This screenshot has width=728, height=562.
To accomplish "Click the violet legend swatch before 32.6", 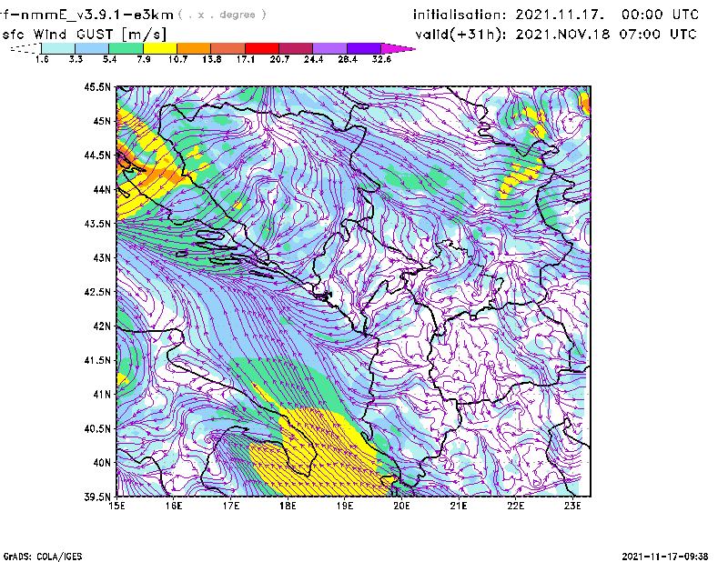I will click(364, 48).
